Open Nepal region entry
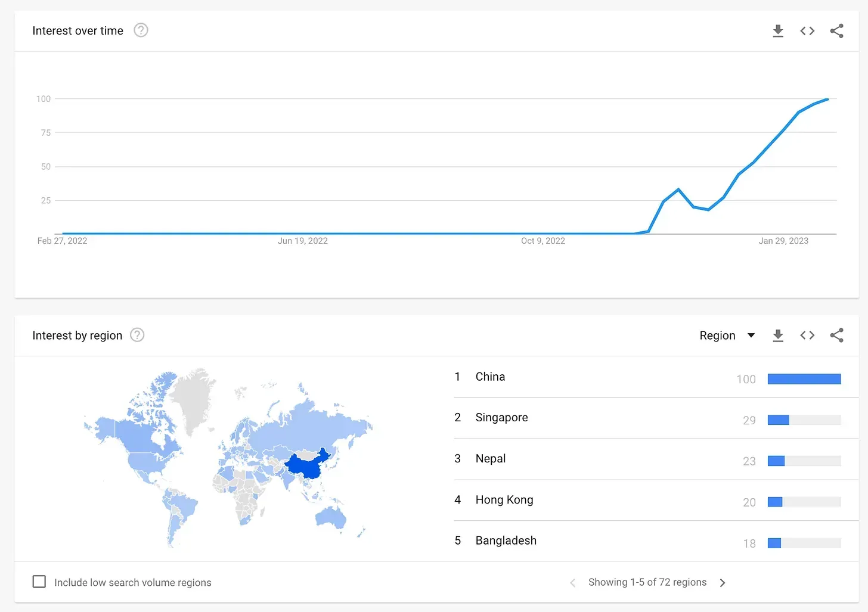Image resolution: width=868 pixels, height=612 pixels. point(491,459)
